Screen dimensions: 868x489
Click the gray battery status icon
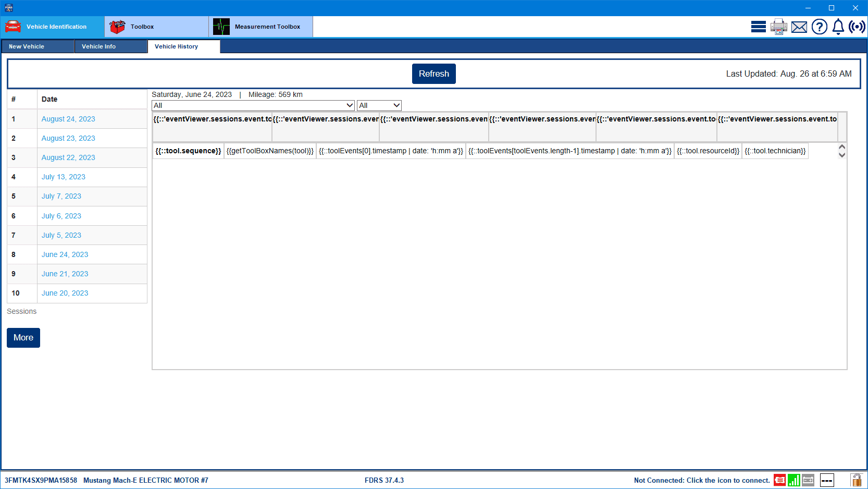(808, 480)
